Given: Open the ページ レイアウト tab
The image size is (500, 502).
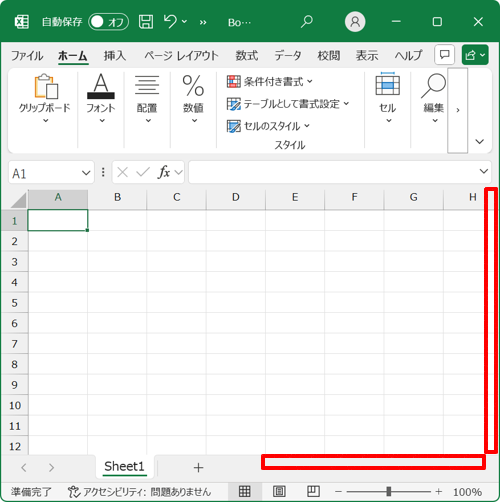Looking at the screenshot, I should coord(181,55).
